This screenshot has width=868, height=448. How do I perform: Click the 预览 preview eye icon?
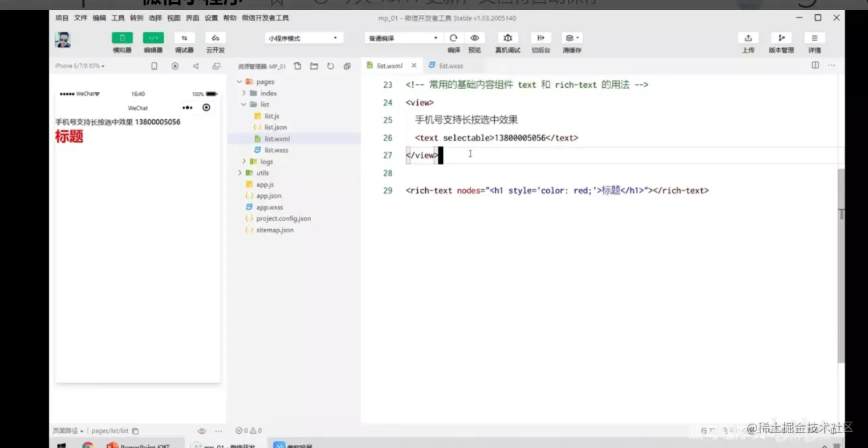tap(475, 38)
